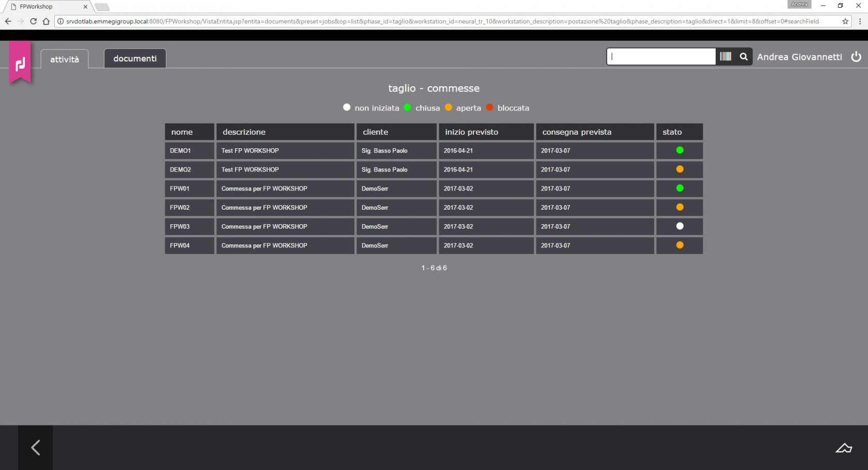This screenshot has height=470, width=868.
Task: Click the power logout icon
Action: 856,56
